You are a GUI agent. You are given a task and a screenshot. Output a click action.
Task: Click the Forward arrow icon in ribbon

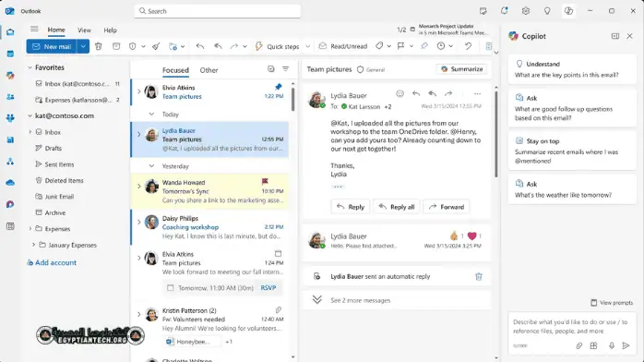[x=234, y=46]
